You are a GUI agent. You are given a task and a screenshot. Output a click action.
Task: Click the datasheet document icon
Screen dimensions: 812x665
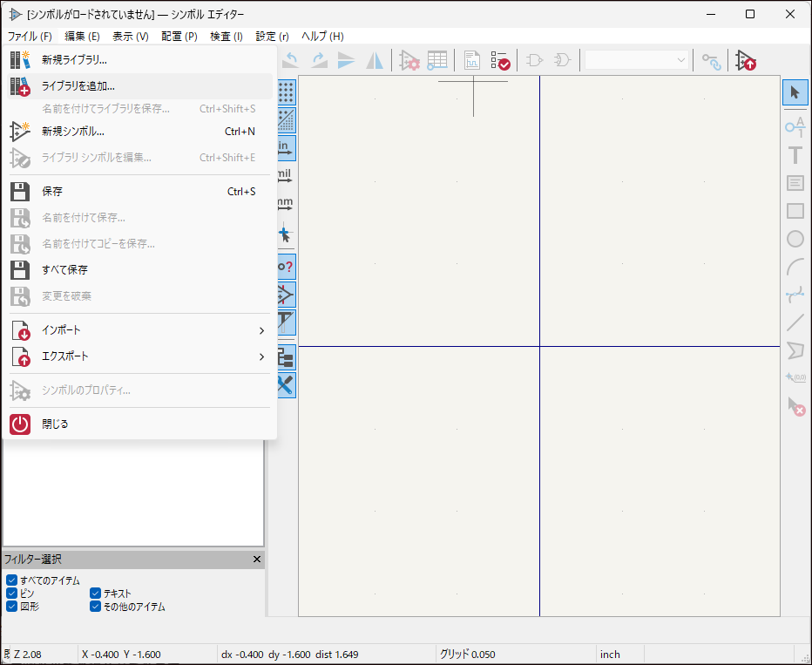click(471, 60)
